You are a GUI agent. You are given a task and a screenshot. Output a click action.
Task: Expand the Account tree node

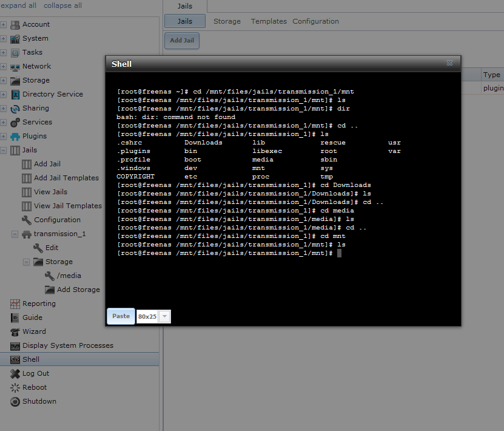3,24
